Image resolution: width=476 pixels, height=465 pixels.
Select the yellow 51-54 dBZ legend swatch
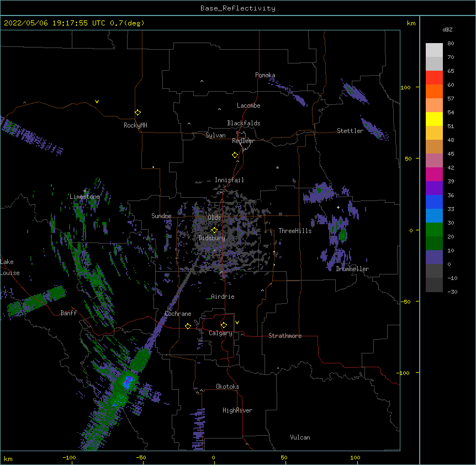coord(434,119)
